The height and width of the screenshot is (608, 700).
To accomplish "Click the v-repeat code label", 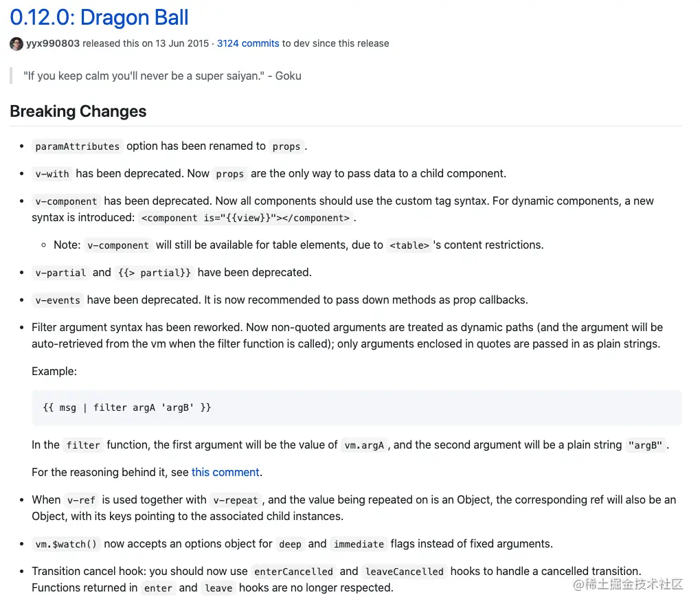I will tap(235, 500).
